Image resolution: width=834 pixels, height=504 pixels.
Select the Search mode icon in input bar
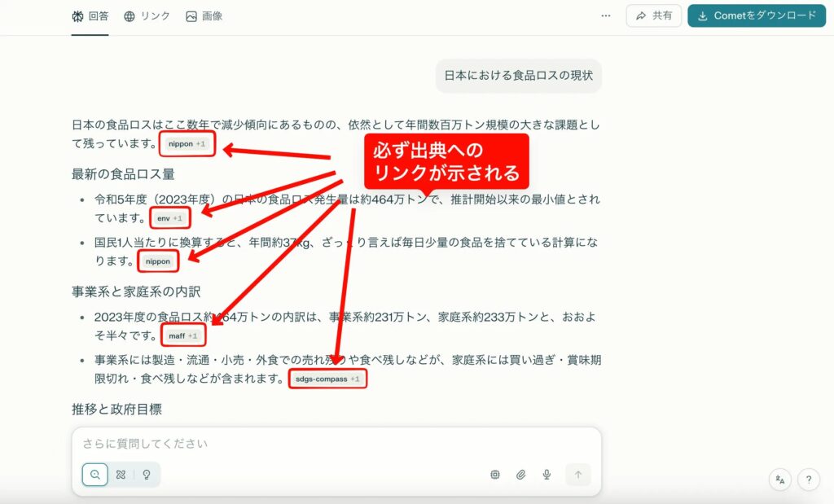coord(95,475)
